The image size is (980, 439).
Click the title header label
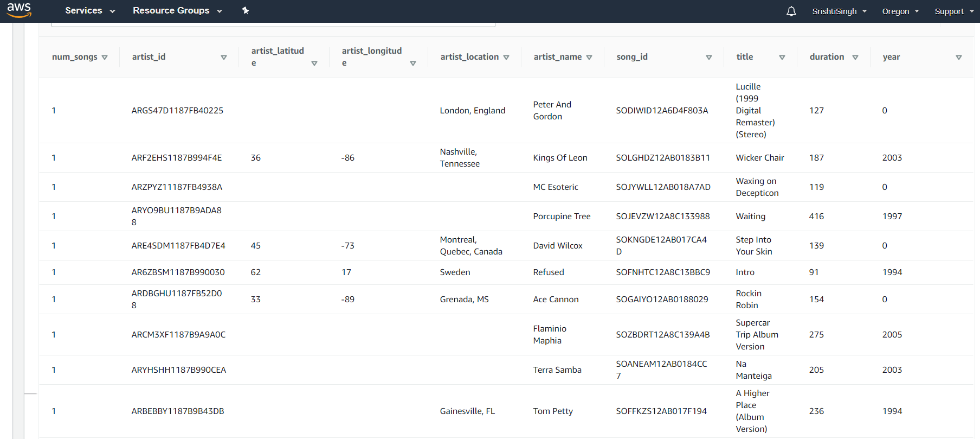745,57
